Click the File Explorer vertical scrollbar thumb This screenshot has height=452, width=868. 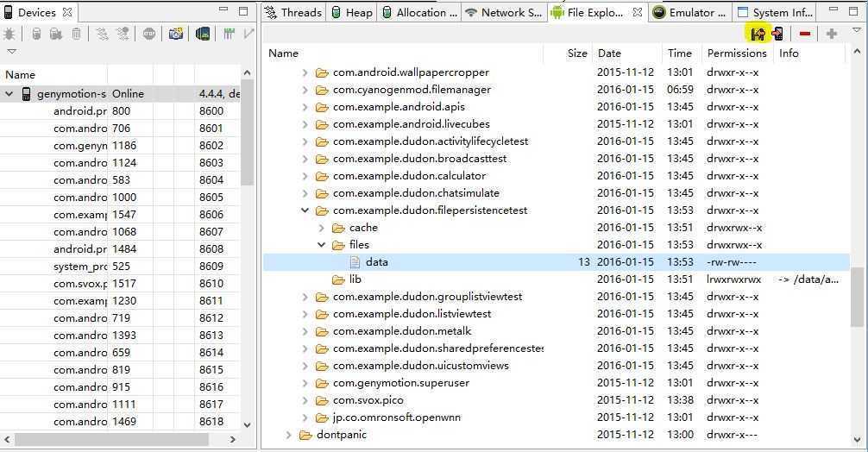(857, 297)
